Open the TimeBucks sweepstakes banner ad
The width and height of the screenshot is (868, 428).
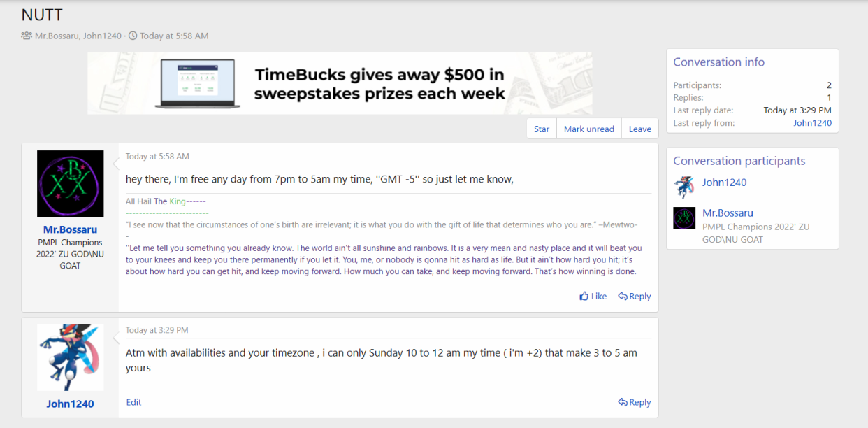point(340,83)
